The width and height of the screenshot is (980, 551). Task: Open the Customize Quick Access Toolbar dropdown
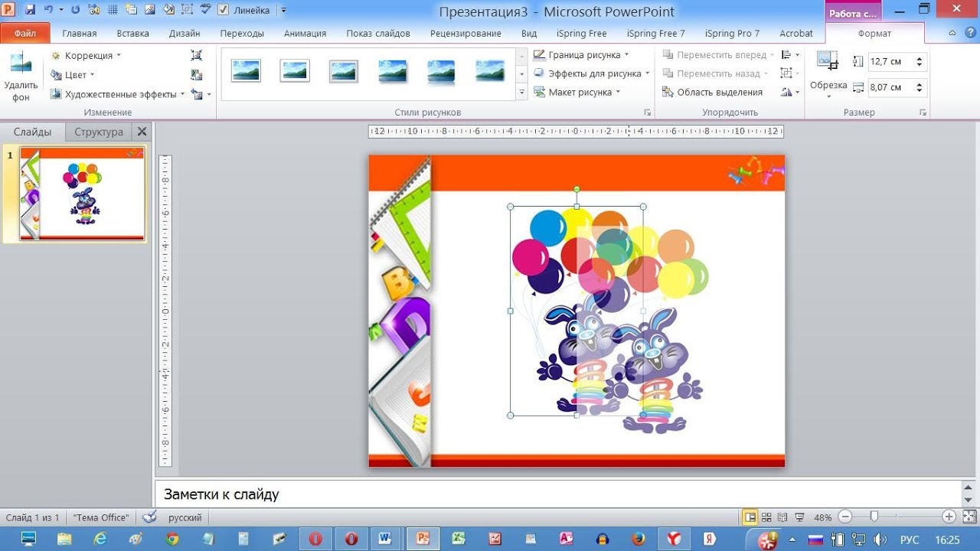pos(284,11)
